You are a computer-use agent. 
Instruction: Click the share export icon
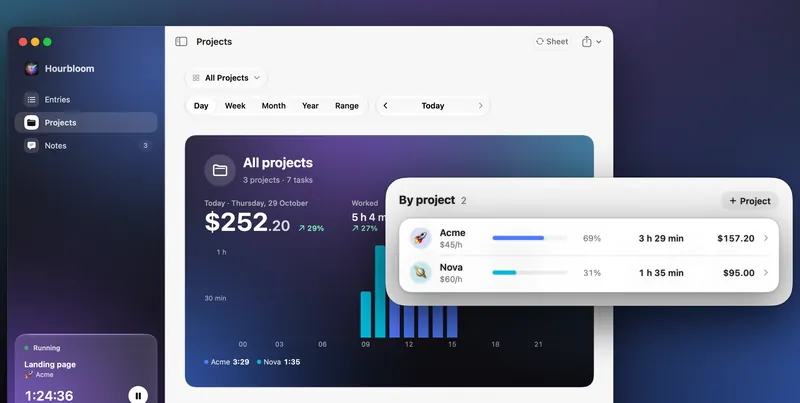(x=587, y=41)
